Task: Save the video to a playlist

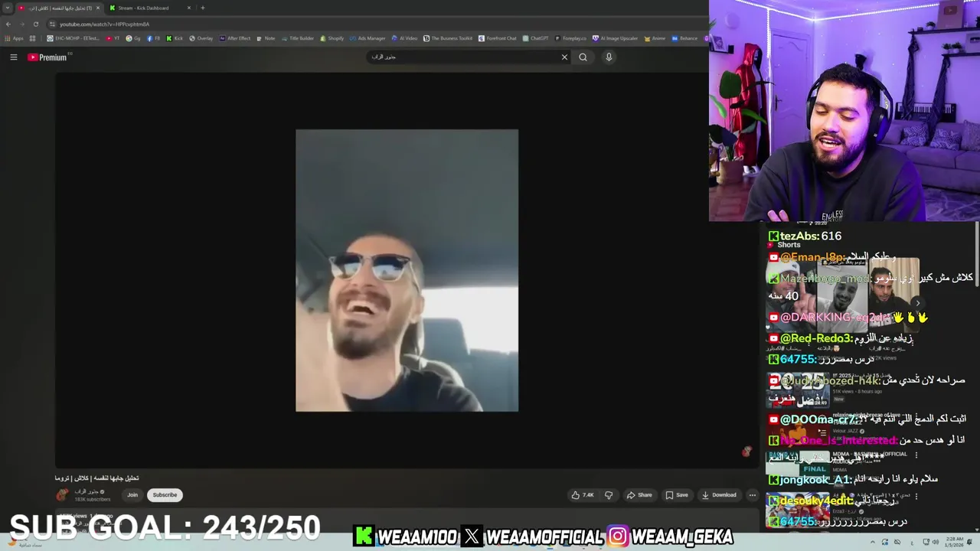Action: point(677,495)
